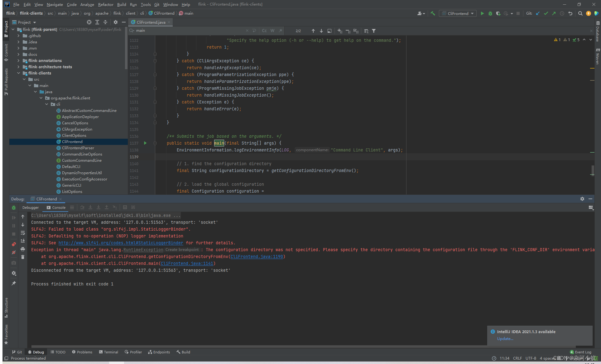
Task: Toggle the Structure tool window stripe
Action: [6, 307]
